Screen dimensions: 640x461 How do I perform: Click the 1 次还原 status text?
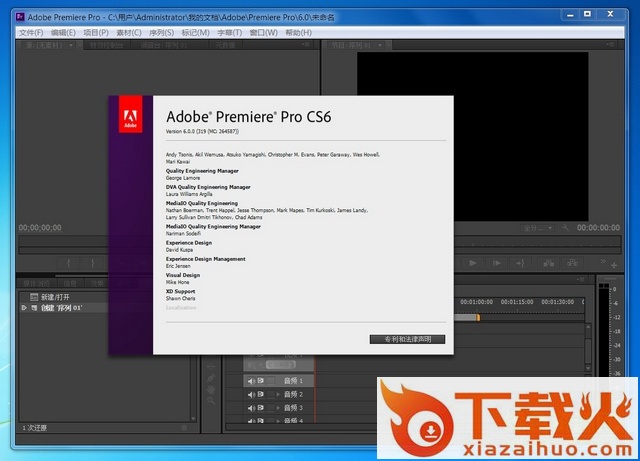(35, 428)
